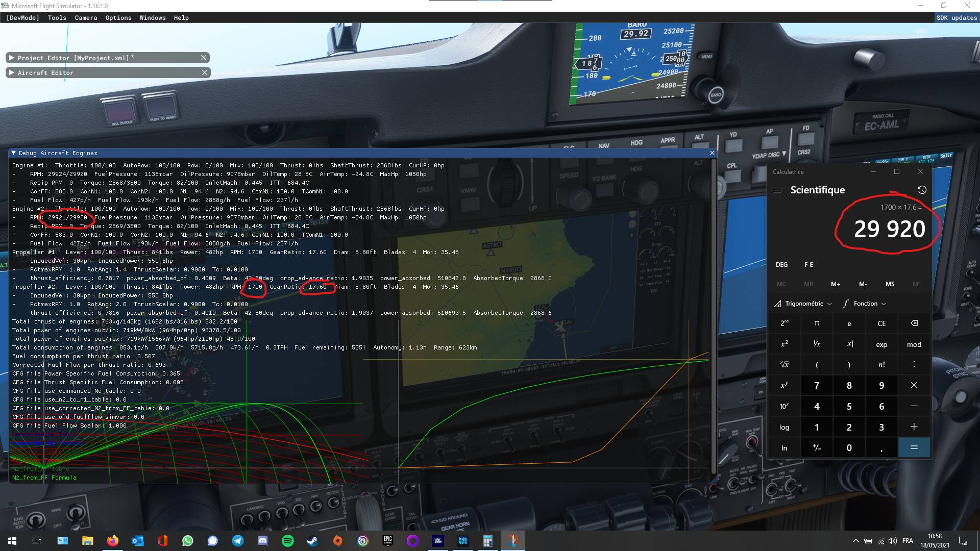Toggle F-E exponential notation
Screen dimensions: 980x551
click(808, 264)
